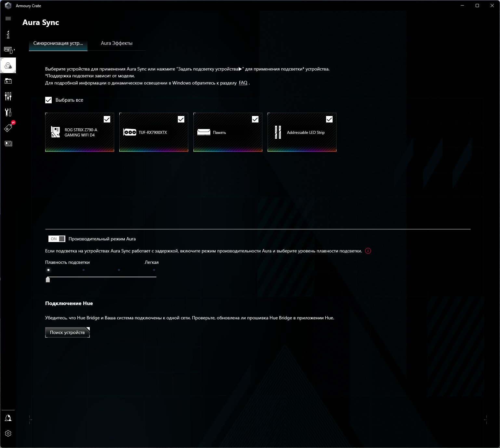The height and width of the screenshot is (448, 500).
Task: Select the fourth smoothness level dot
Action: (x=154, y=270)
